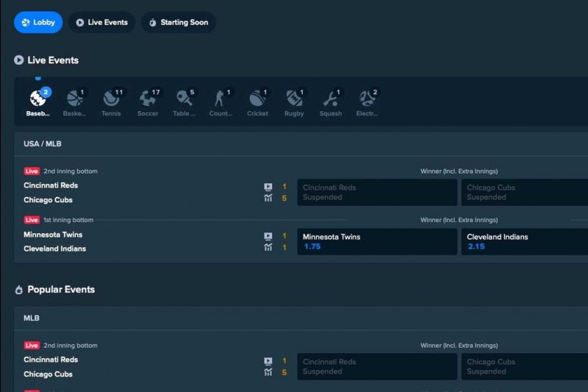Click Live badge for Twins vs Indians game

point(32,220)
